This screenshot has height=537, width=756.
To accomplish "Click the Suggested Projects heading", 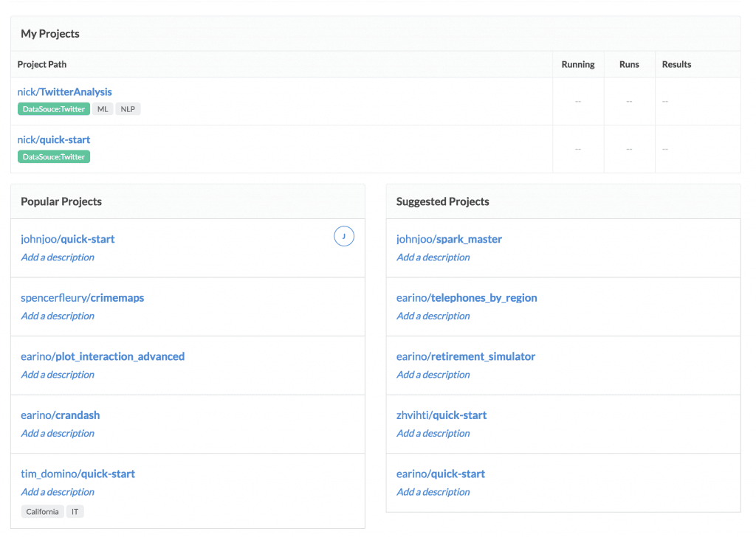I will coord(443,202).
